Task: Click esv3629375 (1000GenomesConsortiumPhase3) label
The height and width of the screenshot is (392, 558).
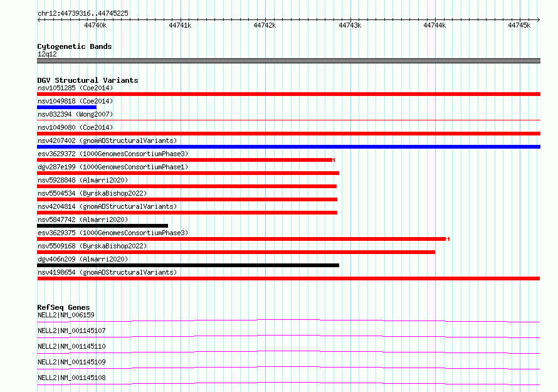Action: [113, 233]
